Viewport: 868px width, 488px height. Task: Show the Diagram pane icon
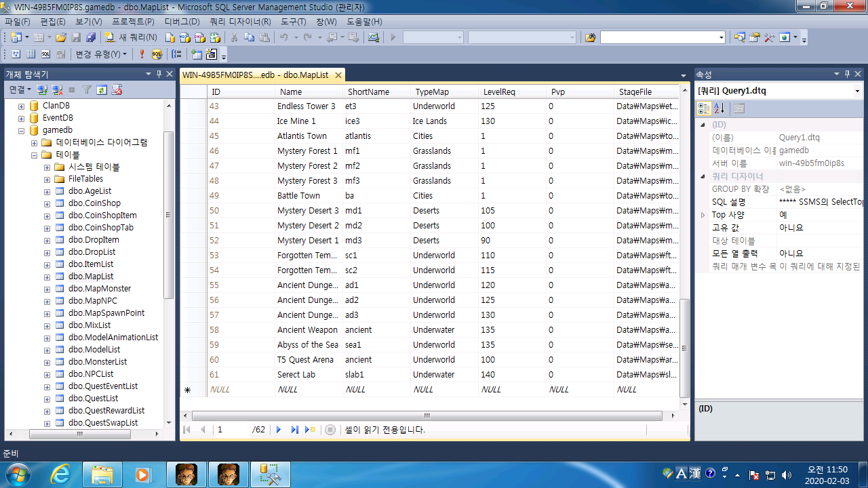[16, 54]
